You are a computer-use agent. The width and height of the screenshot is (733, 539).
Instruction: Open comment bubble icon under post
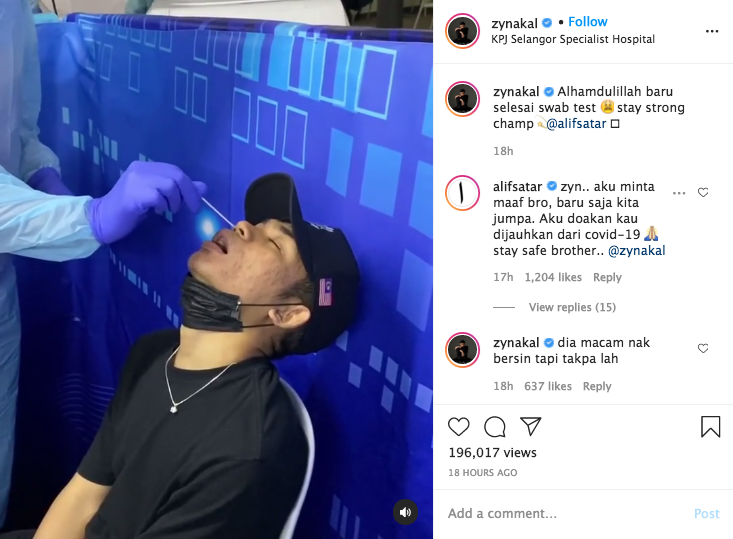(x=495, y=427)
